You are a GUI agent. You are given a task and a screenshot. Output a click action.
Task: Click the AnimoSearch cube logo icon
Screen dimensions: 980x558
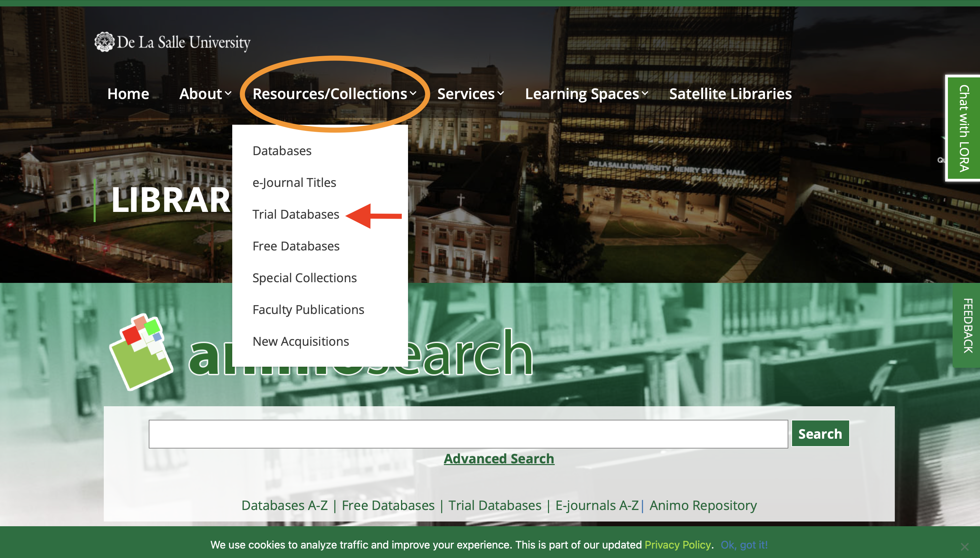click(141, 352)
